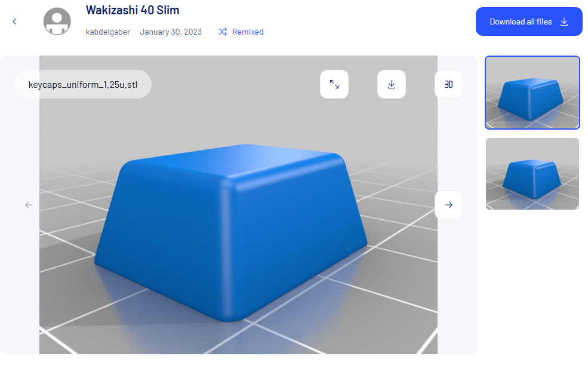Visit the kabdelgaber profile name
This screenshot has height=365, width=588.
pos(108,32)
